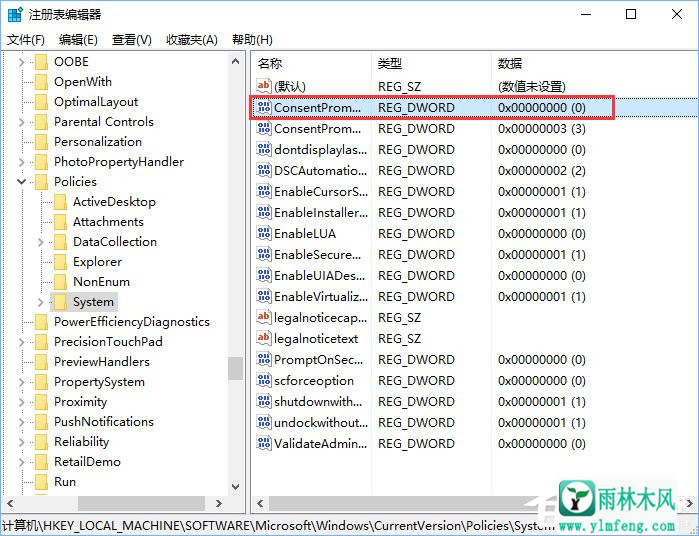
Task: Click the tree pane horizontal scrollbar thumb
Action: [x=141, y=503]
